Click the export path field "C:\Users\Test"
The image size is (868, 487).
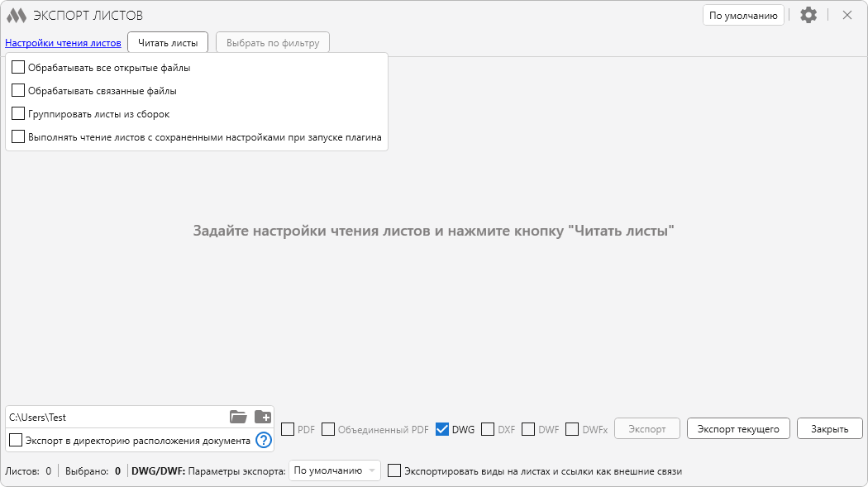pyautogui.click(x=117, y=418)
